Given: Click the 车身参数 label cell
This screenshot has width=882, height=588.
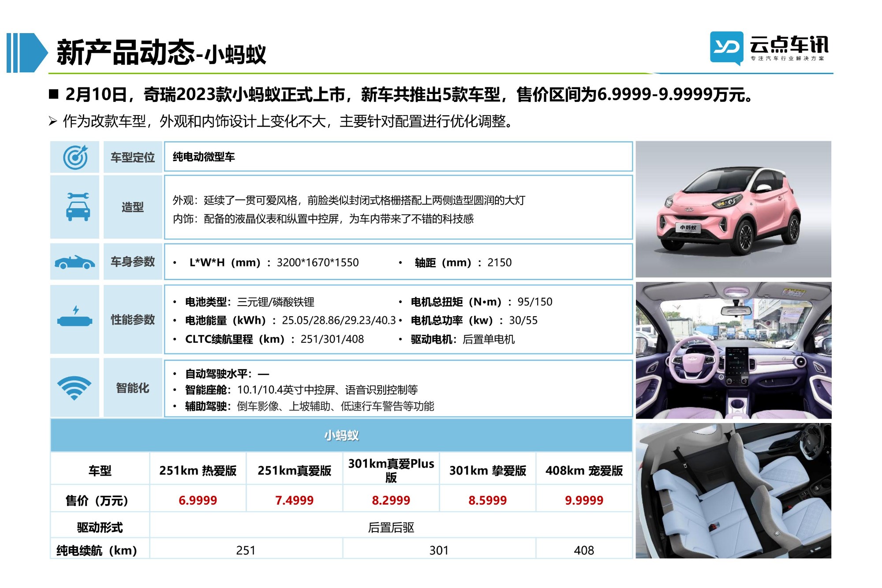Looking at the screenshot, I should point(133,262).
